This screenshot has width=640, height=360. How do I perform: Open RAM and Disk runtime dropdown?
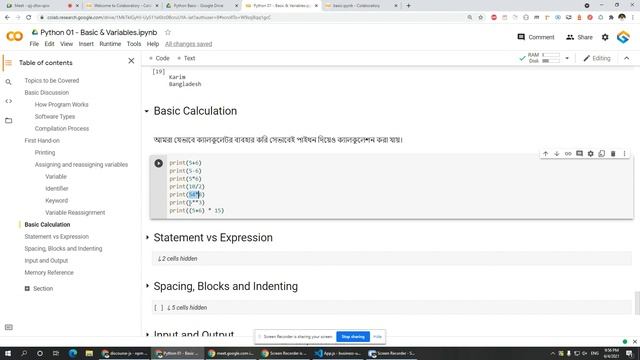click(x=567, y=58)
